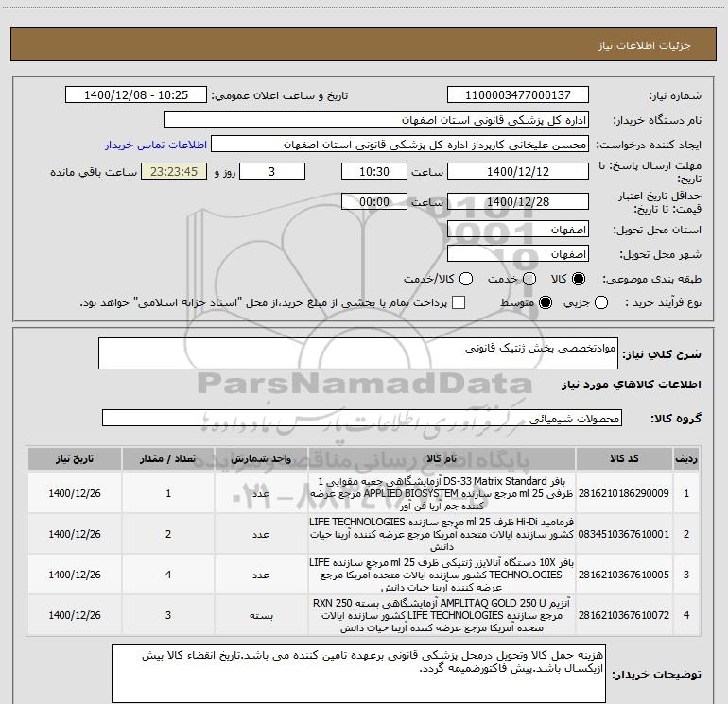728x704 pixels.
Task: Click need date 1400/12/26 in row 1
Action: (x=75, y=493)
